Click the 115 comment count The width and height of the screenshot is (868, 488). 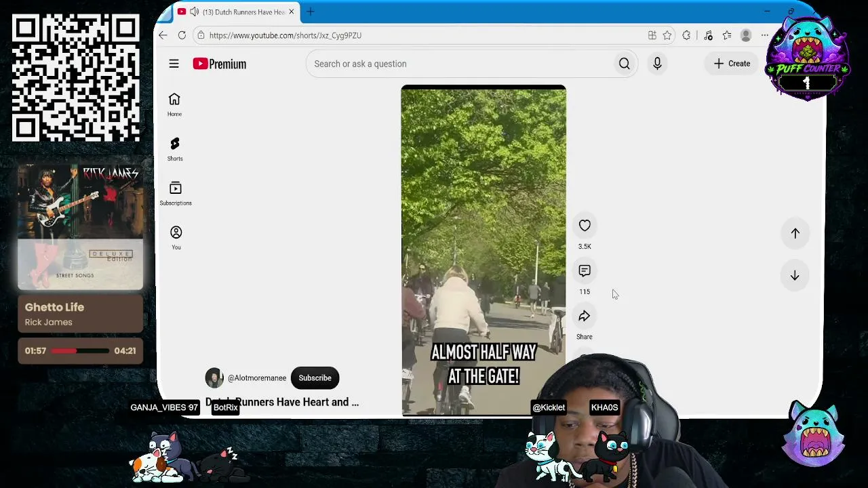(585, 292)
